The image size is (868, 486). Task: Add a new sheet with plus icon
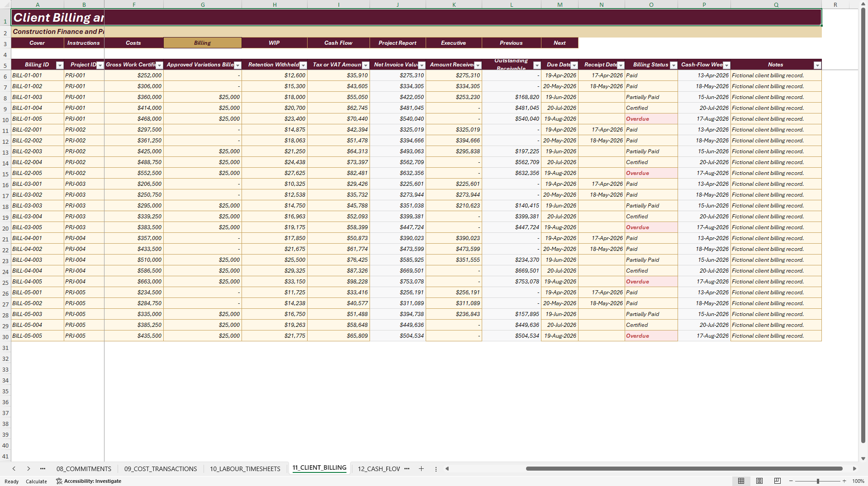point(421,469)
